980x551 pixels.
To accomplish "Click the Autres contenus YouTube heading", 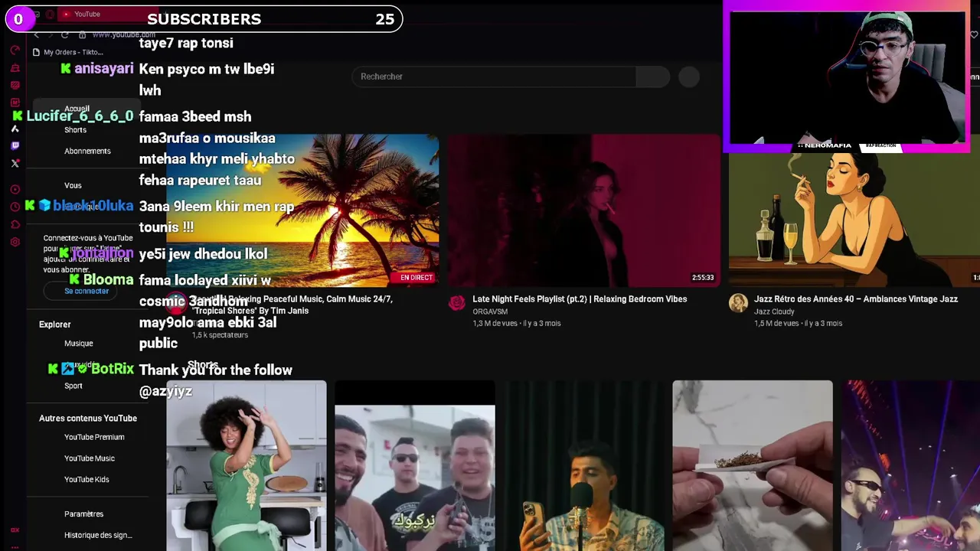I will point(88,419).
